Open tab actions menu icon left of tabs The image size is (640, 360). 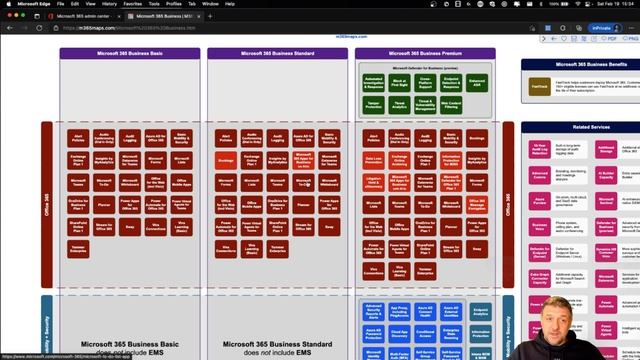pyautogui.click(x=37, y=16)
